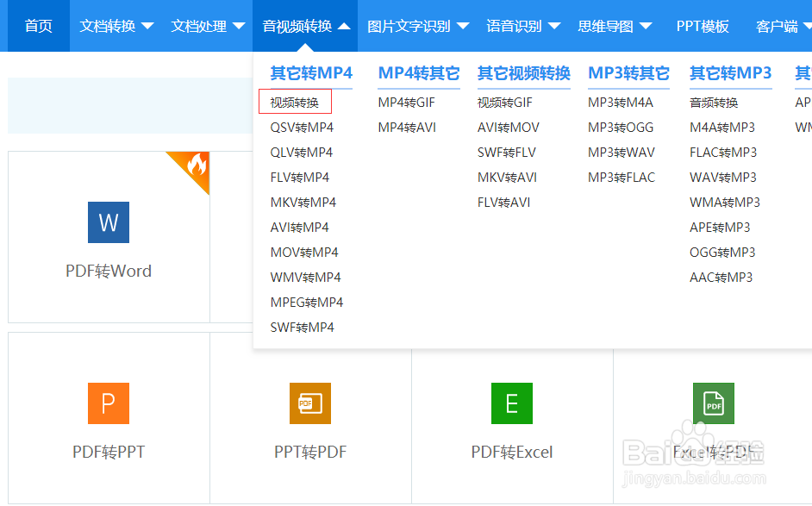The height and width of the screenshot is (506, 812).
Task: Open the PPT转PDF slide icon
Action: click(x=310, y=403)
